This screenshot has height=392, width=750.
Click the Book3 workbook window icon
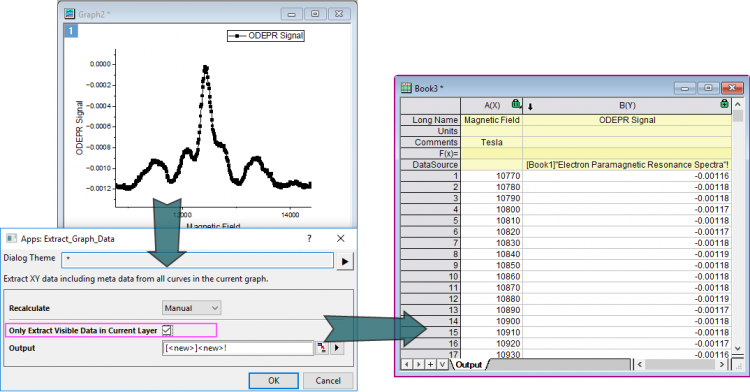[x=406, y=88]
